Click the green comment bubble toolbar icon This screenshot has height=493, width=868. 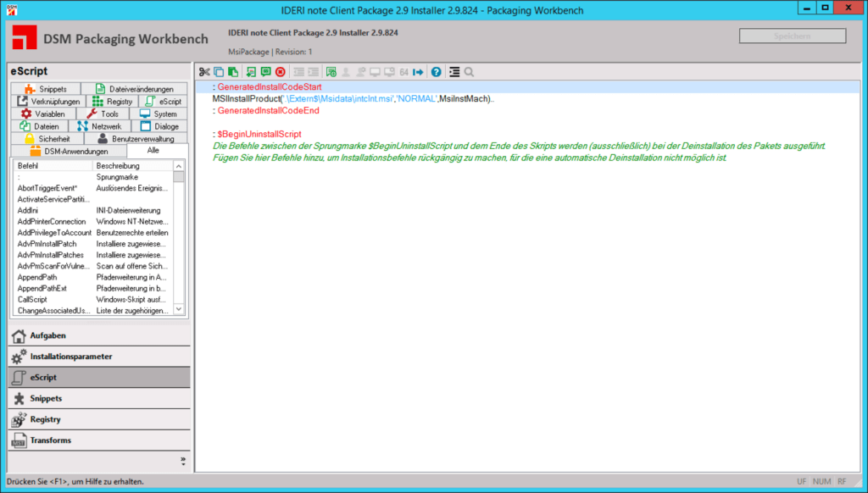click(x=265, y=72)
